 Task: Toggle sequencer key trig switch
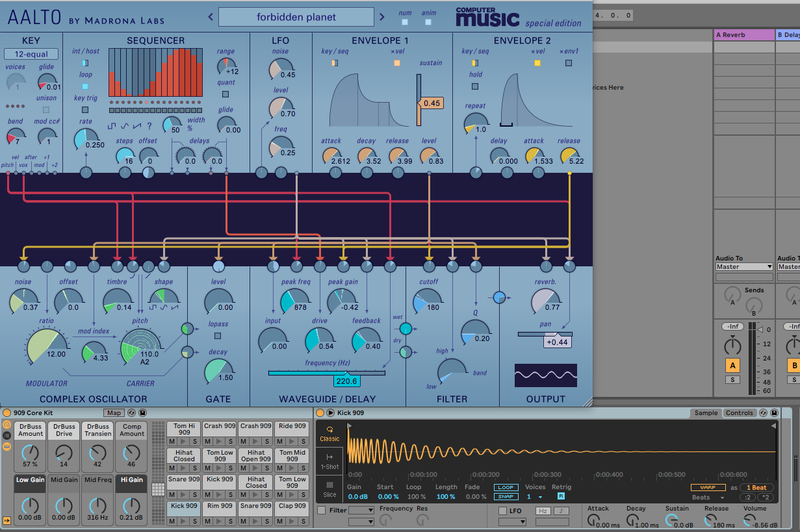click(x=85, y=109)
